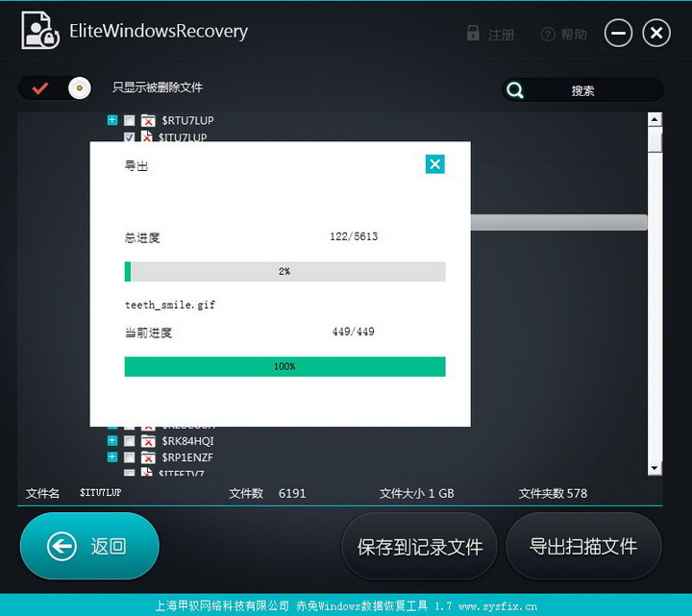
Task: Click 保存到记录文件 button
Action: coord(420,546)
